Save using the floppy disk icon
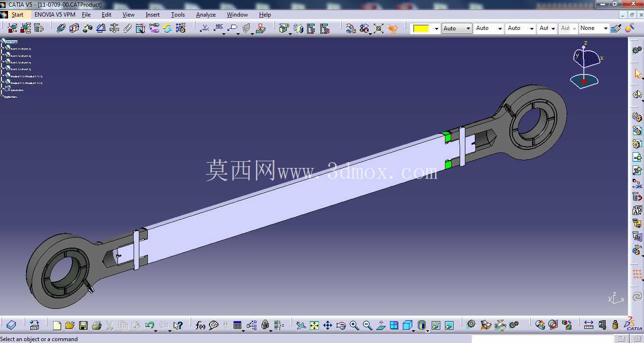Image resolution: width=644 pixels, height=343 pixels. (83, 325)
